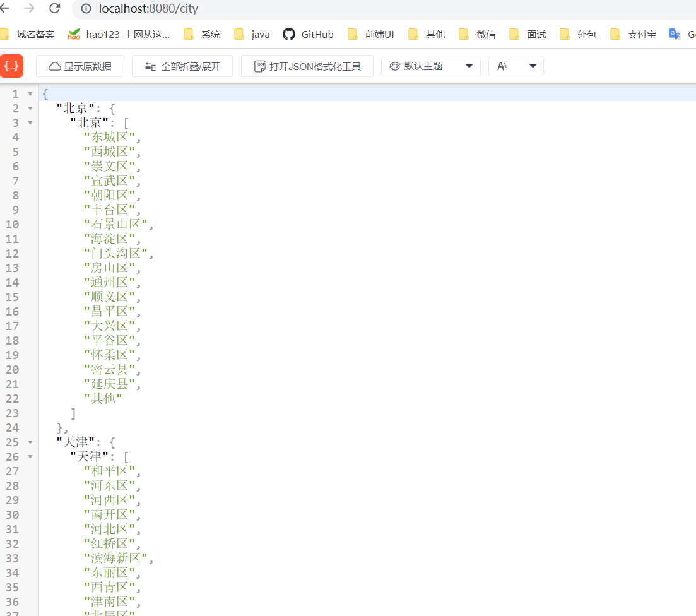Viewport: 696px width, 616px height.
Task: Click the "门头沟区" value
Action: 116,253
